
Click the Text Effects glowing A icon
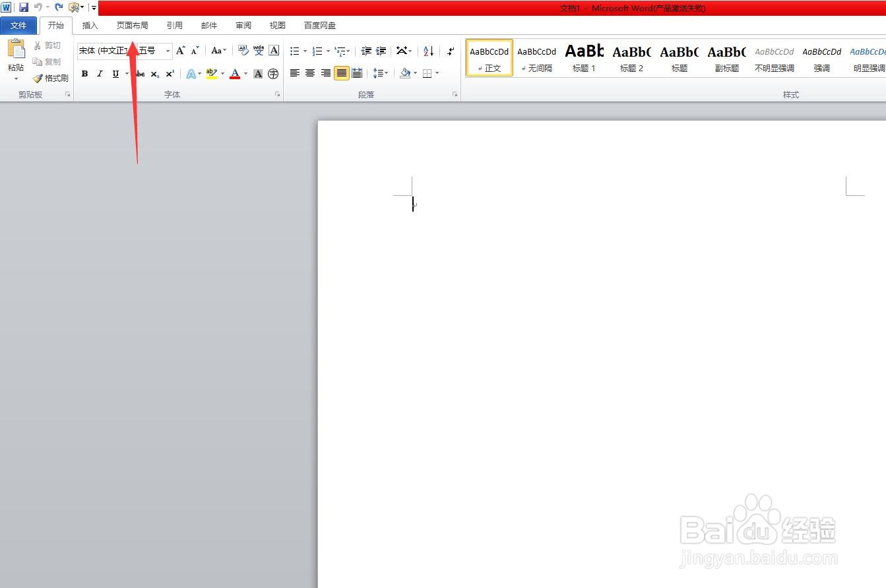pos(191,74)
